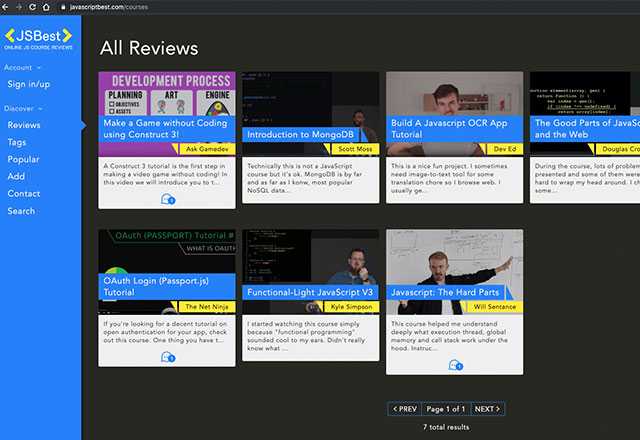Screen dimensions: 640x440
Task: Click The Net Ninja author tag
Action: point(207,307)
